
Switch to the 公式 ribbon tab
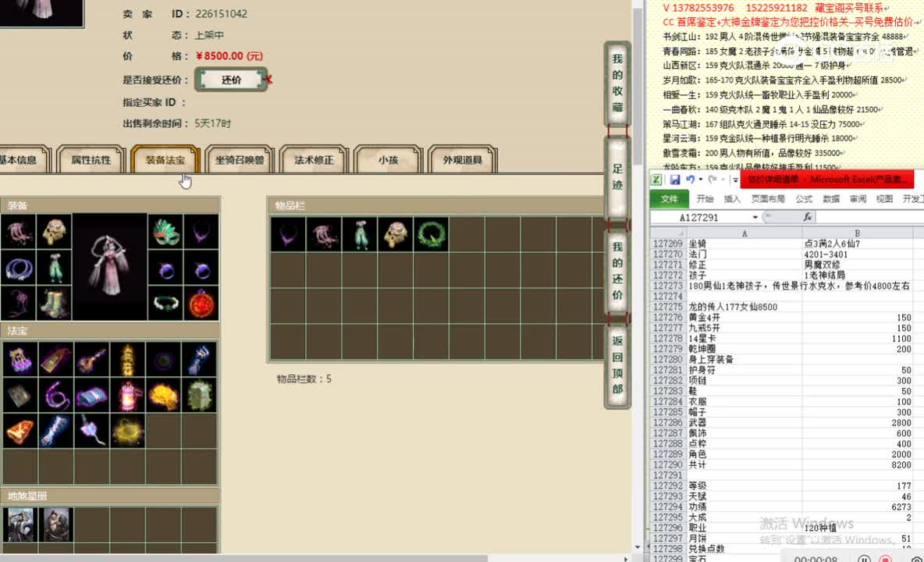(804, 199)
